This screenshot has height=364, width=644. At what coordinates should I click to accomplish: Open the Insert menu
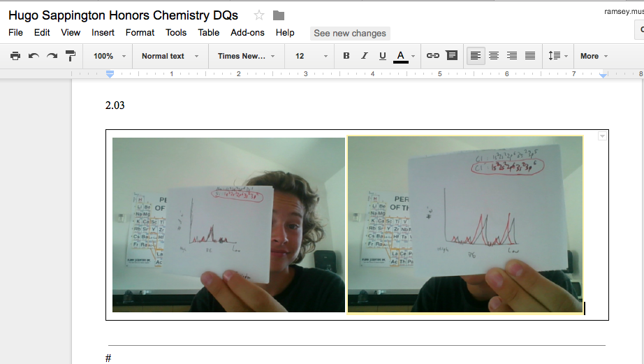click(x=103, y=33)
